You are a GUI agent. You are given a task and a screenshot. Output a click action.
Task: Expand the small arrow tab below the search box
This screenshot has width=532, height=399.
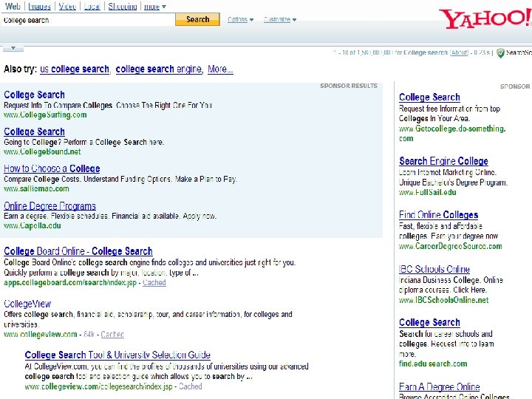(x=13, y=49)
